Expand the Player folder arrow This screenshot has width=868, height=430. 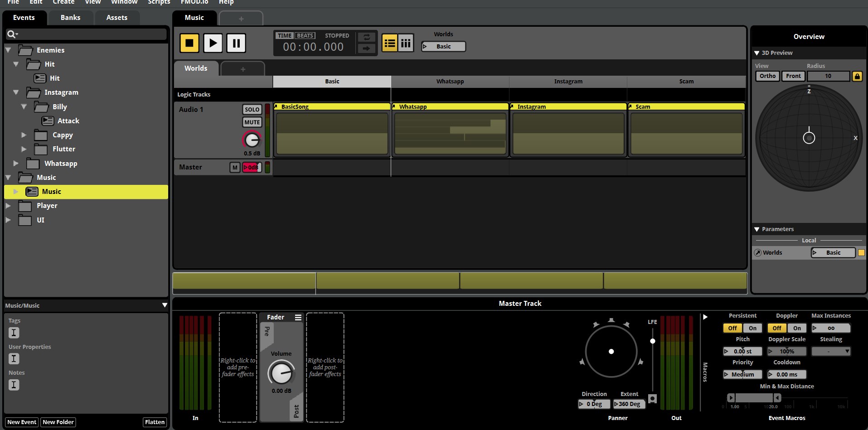[x=8, y=206]
